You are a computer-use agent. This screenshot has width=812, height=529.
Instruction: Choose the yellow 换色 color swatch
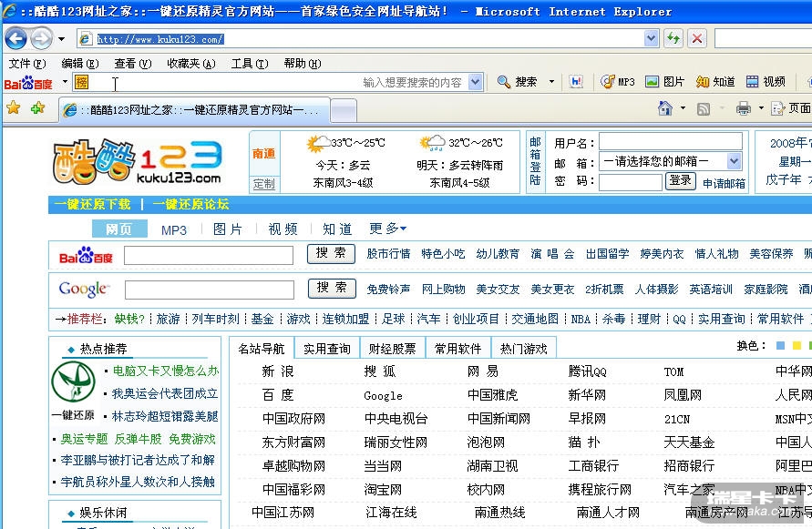[x=797, y=345]
